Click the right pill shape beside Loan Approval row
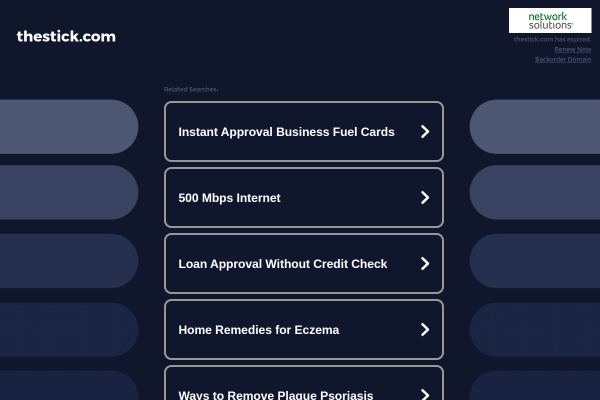The image size is (600, 400). pyautogui.click(x=535, y=261)
